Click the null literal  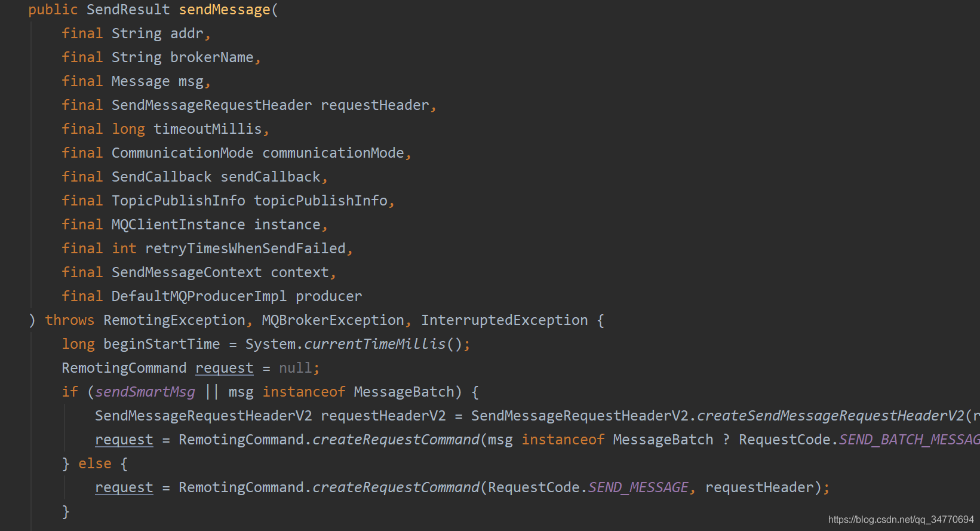(x=296, y=369)
